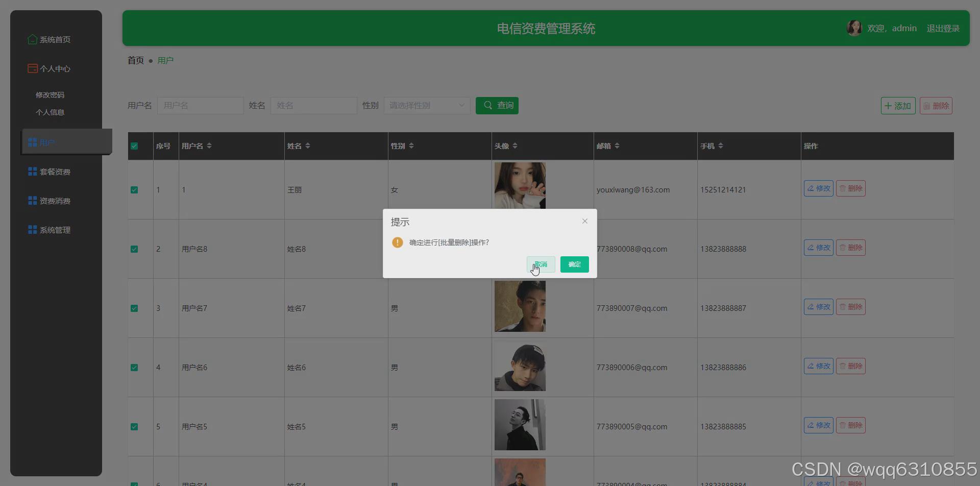Click phone number 13823888886

point(723,368)
